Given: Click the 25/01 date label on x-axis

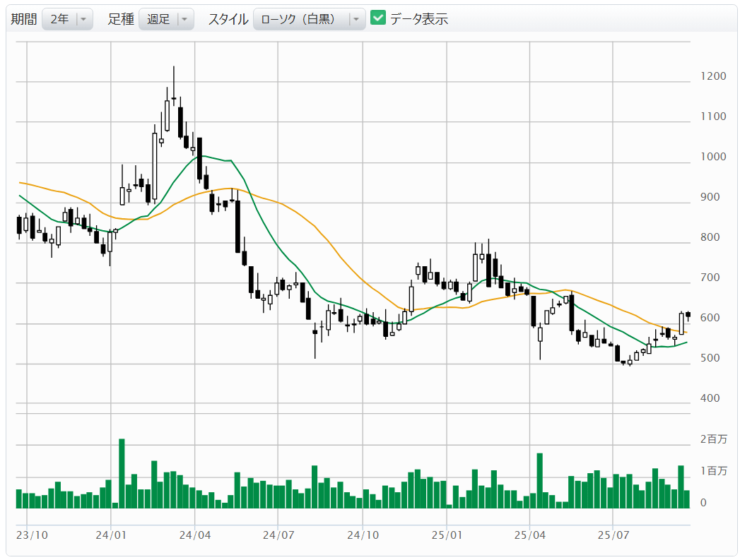Looking at the screenshot, I should point(446,535).
